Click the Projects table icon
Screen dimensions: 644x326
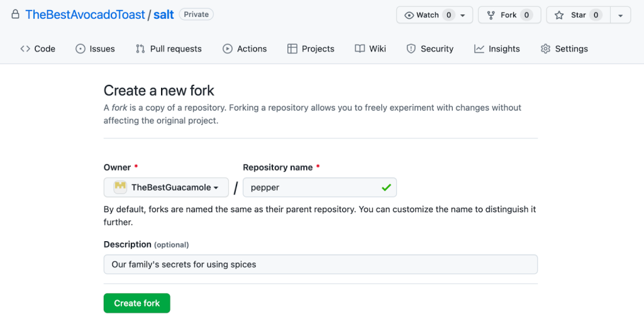click(292, 49)
